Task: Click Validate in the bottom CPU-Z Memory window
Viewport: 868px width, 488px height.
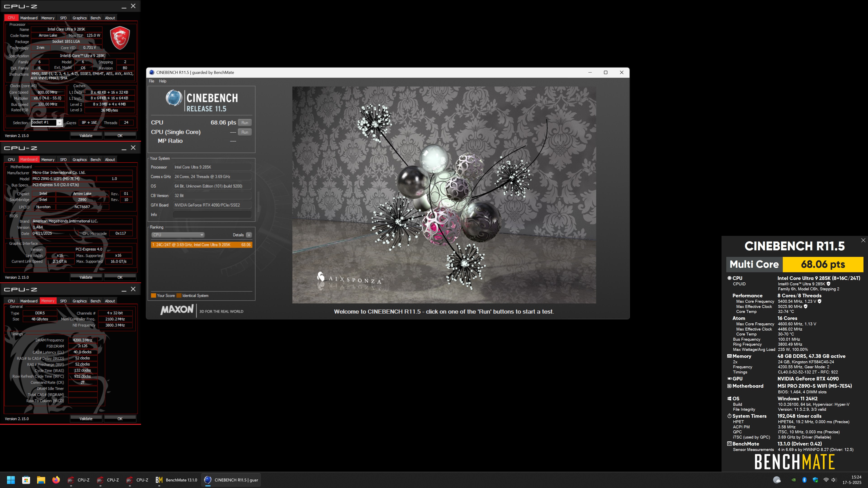Action: click(x=86, y=419)
